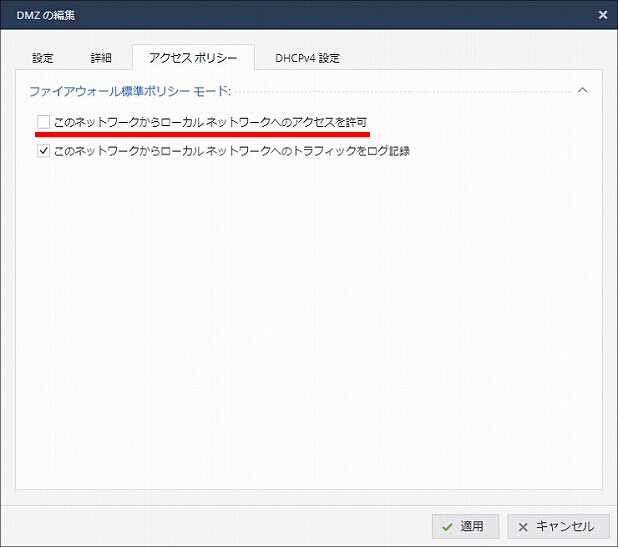
Task: Switch to the 詳細 tab
Action: point(101,58)
